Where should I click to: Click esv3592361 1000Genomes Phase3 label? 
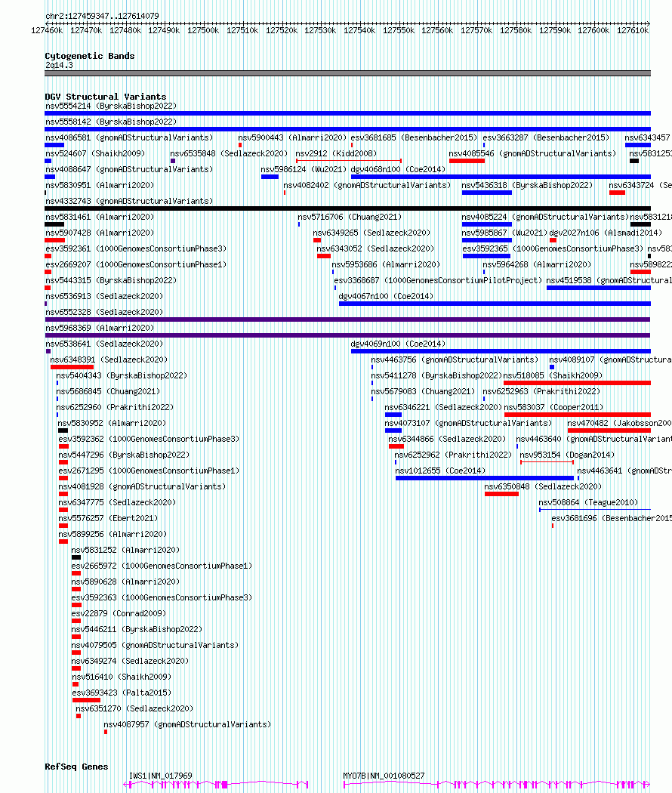(136, 248)
